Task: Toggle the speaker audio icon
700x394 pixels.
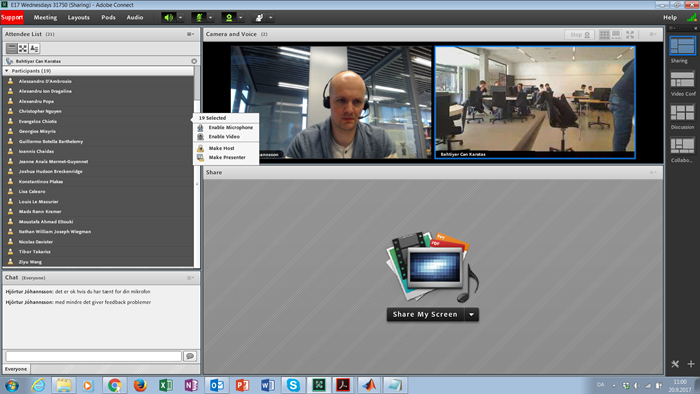Action: coord(169,17)
